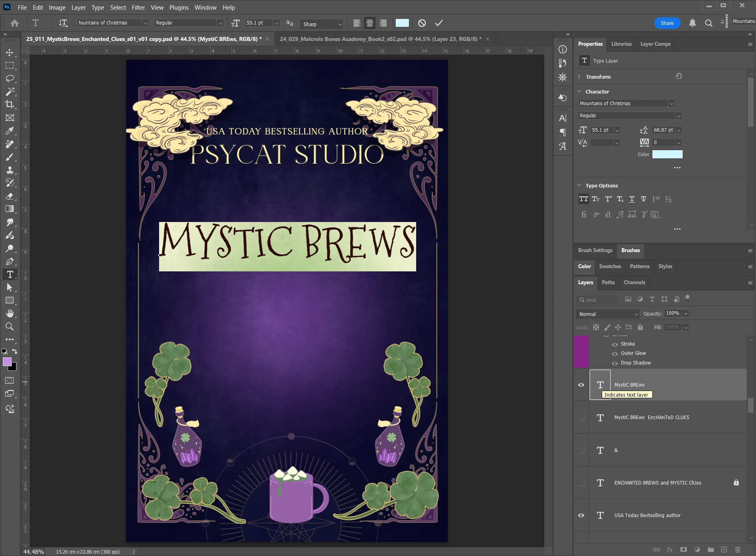
Task: Switch to the Channels tab
Action: tap(634, 283)
